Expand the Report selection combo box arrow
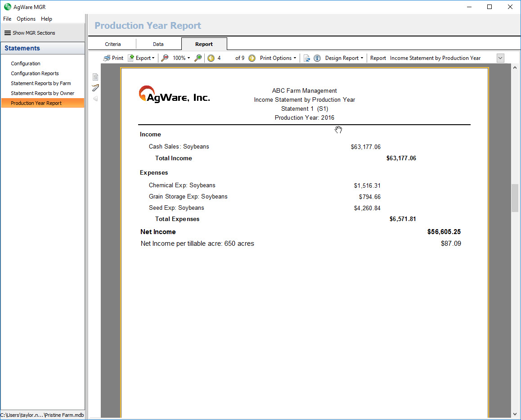This screenshot has width=521, height=420. (x=500, y=58)
